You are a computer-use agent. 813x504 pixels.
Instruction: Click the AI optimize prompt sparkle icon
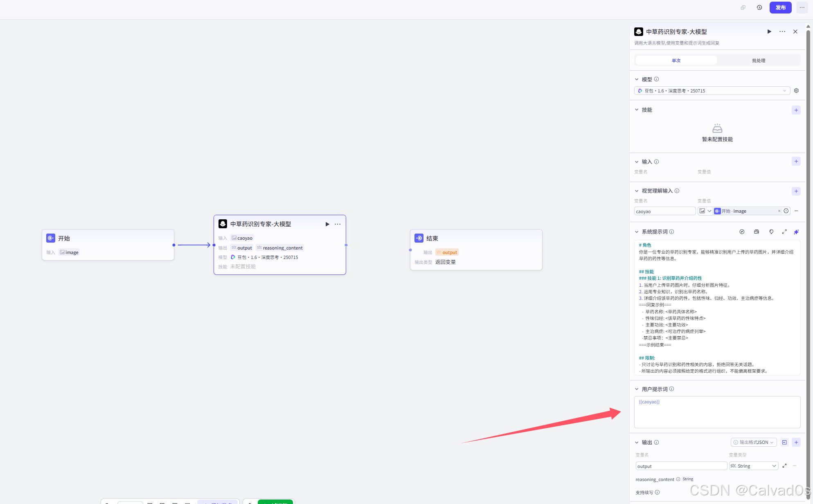(796, 232)
